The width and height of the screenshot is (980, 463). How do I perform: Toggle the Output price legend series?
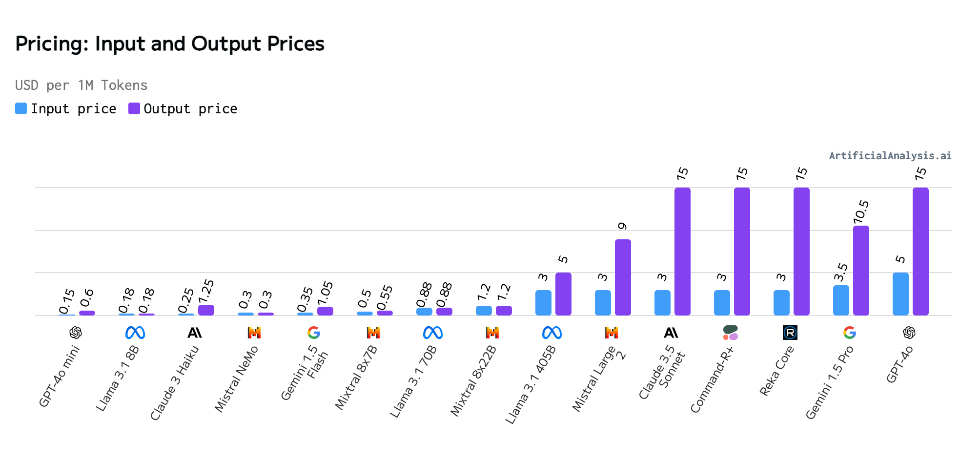click(190, 108)
